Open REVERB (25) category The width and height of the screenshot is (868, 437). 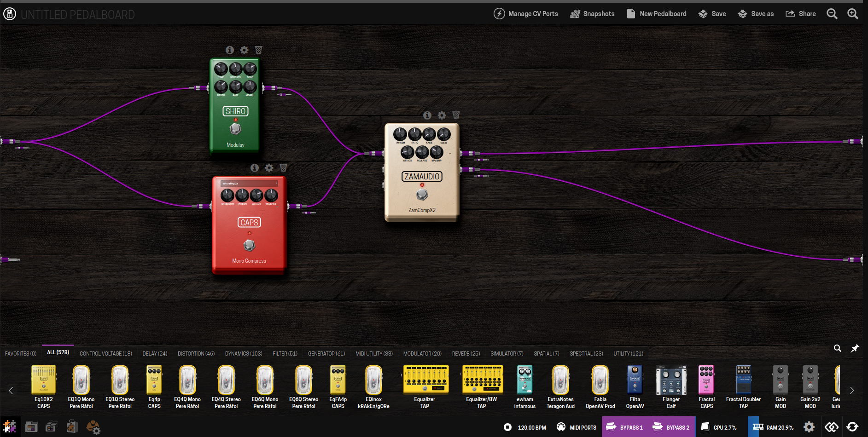click(466, 354)
